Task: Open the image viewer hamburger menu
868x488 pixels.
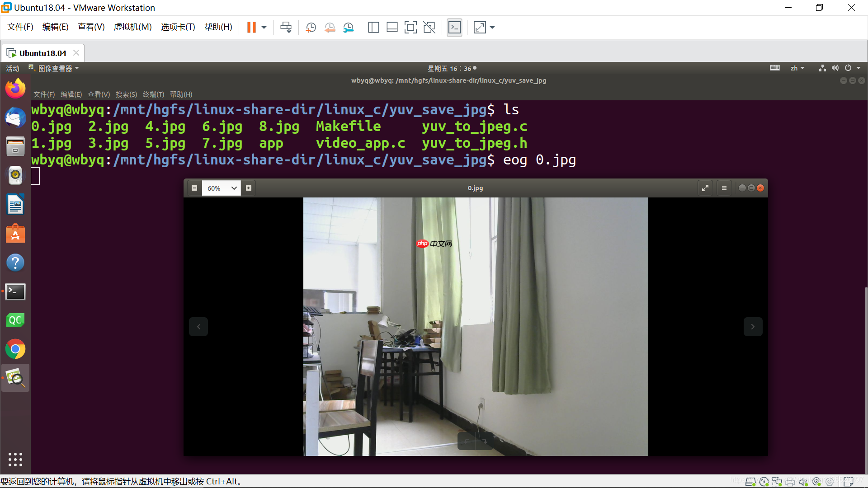Action: coord(724,188)
